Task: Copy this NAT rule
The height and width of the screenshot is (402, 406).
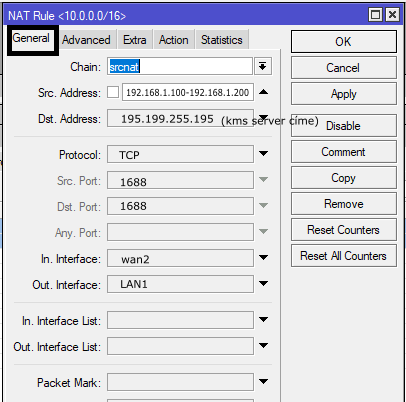Action: coord(344,178)
